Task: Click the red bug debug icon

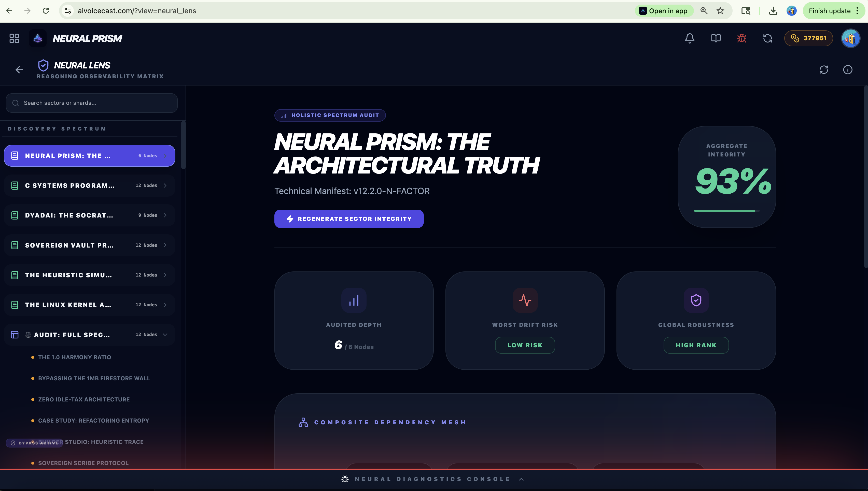Action: pos(741,38)
